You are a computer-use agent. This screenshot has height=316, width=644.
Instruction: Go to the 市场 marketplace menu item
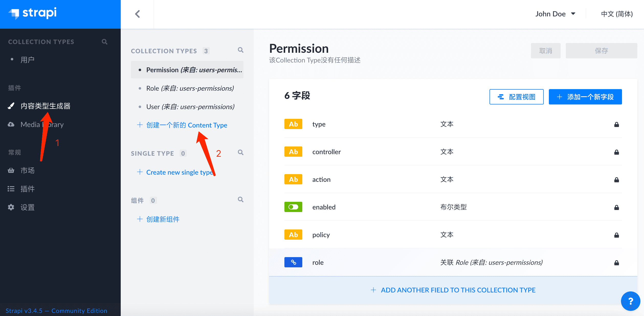coord(27,170)
